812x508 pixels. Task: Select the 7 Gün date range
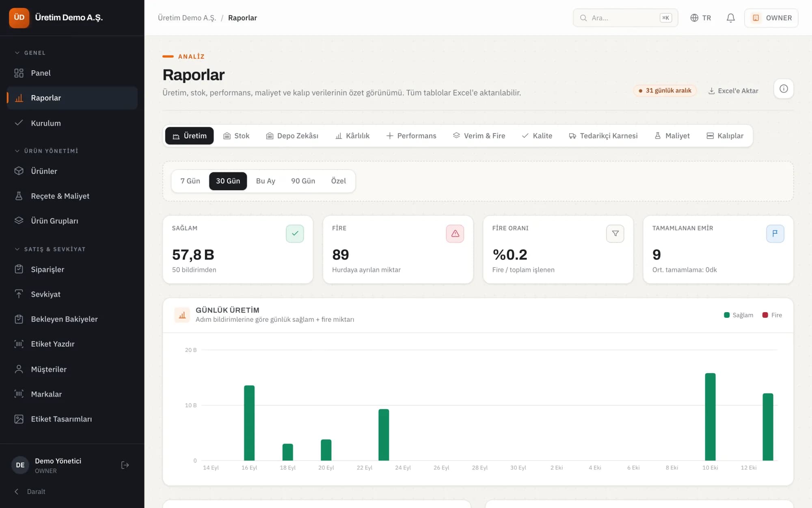(190, 181)
